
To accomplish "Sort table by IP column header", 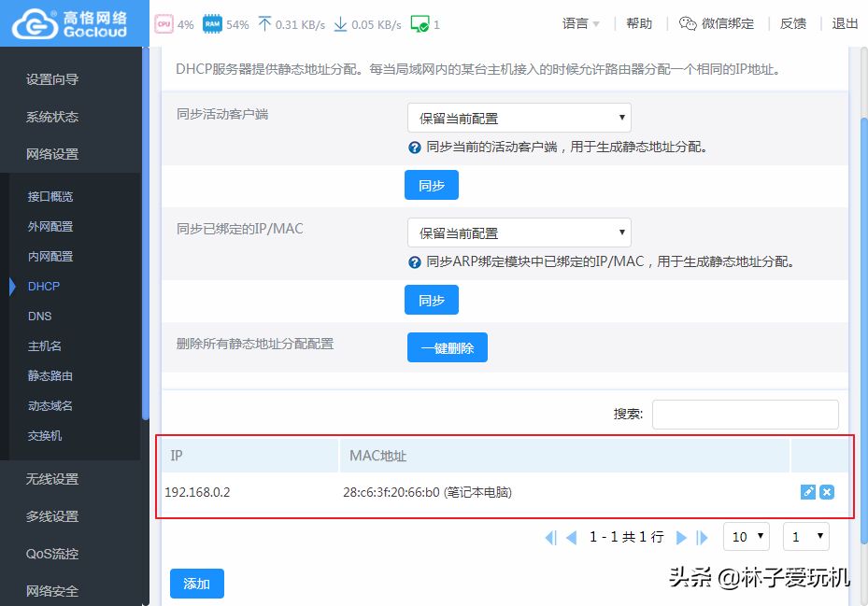I will pos(249,456).
